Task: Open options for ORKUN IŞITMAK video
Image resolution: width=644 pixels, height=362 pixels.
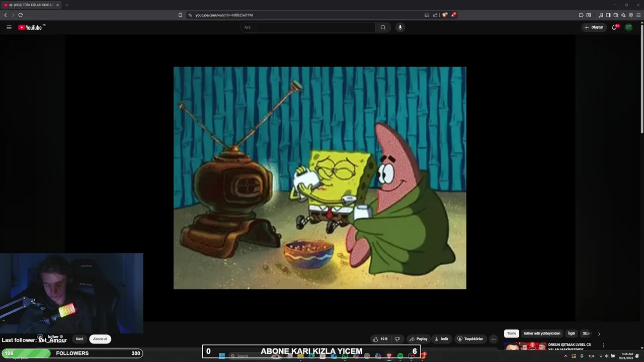Action: pyautogui.click(x=603, y=345)
